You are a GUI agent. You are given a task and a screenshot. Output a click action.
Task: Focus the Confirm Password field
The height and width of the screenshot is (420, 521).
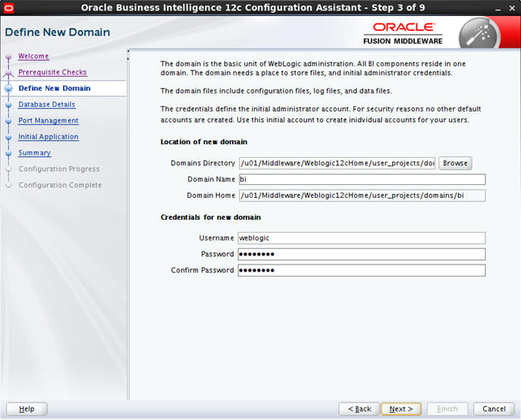coord(362,270)
